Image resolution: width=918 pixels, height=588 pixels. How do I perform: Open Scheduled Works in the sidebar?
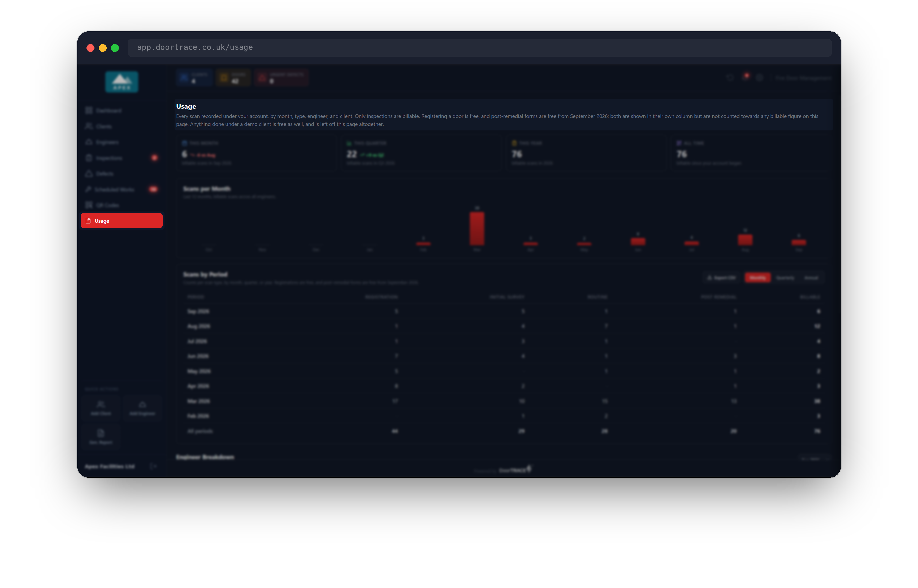(122, 189)
